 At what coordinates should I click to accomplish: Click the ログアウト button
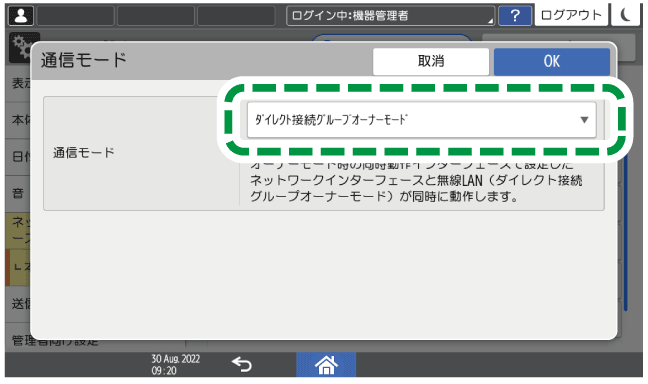pyautogui.click(x=571, y=15)
